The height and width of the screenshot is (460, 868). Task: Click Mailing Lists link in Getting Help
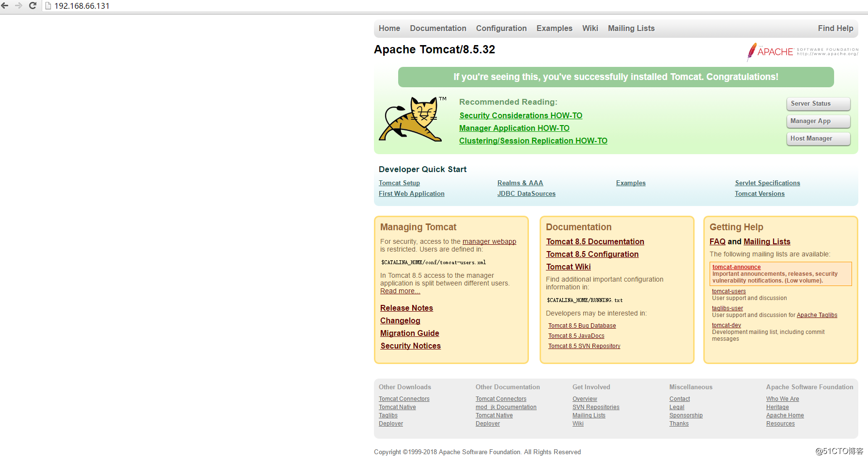pos(767,241)
